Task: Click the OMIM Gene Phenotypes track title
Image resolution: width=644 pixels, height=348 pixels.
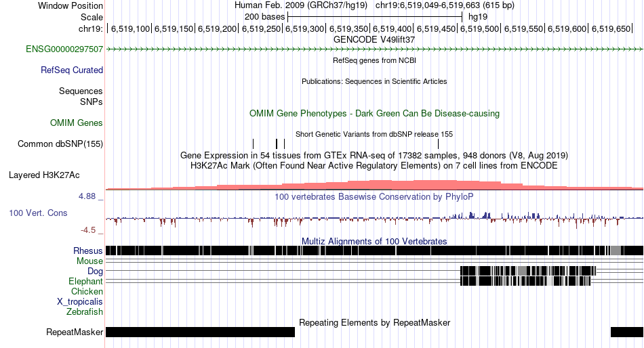Action: [374, 113]
